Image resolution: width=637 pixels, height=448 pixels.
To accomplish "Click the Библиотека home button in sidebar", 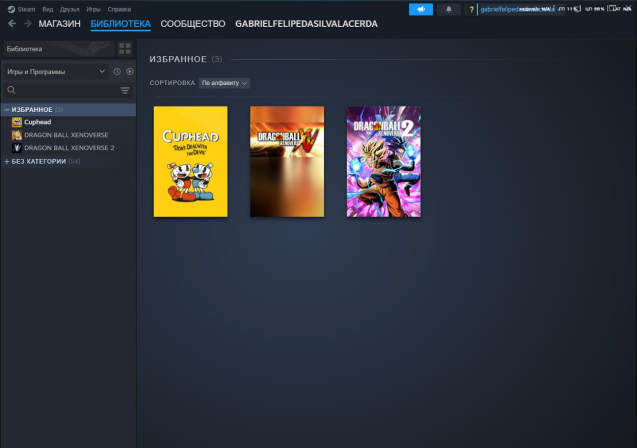I will click(x=58, y=49).
